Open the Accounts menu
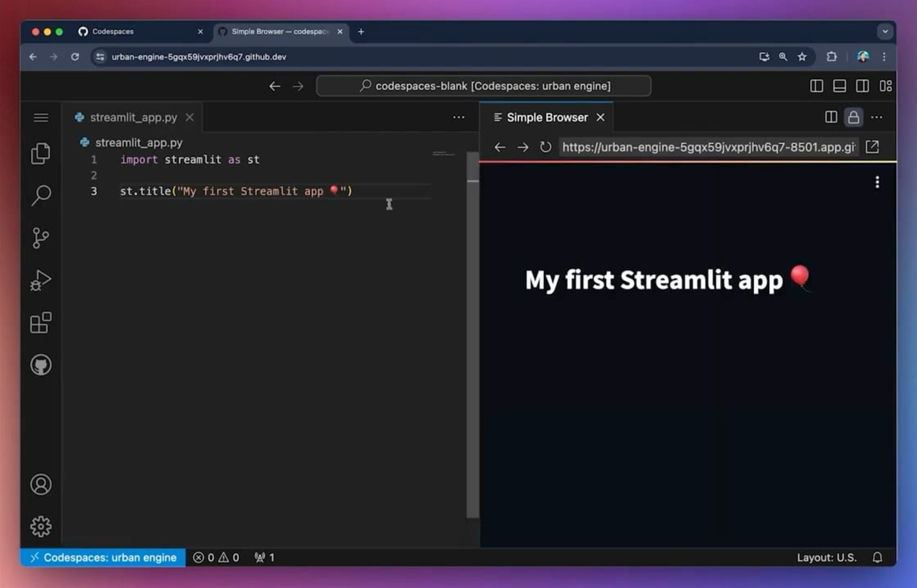Image resolution: width=917 pixels, height=588 pixels. click(x=40, y=484)
